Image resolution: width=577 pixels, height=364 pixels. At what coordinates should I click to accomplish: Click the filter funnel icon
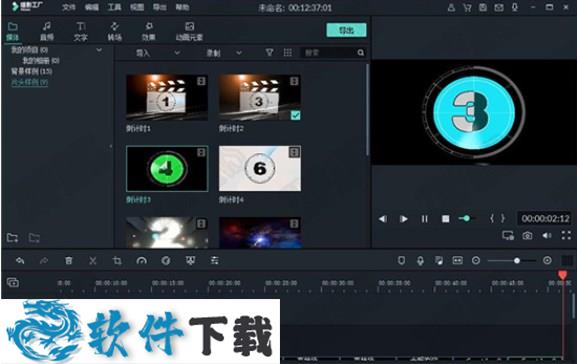(x=270, y=53)
